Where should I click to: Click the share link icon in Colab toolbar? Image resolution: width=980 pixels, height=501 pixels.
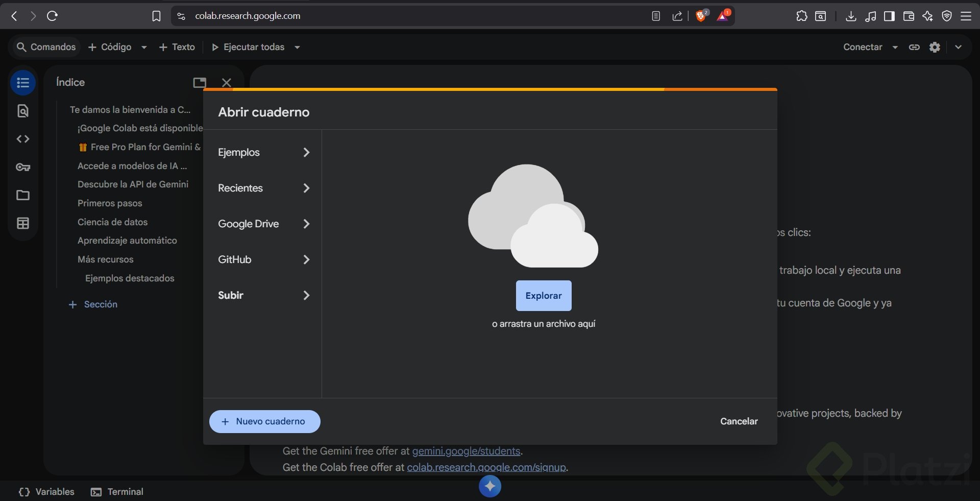point(914,47)
